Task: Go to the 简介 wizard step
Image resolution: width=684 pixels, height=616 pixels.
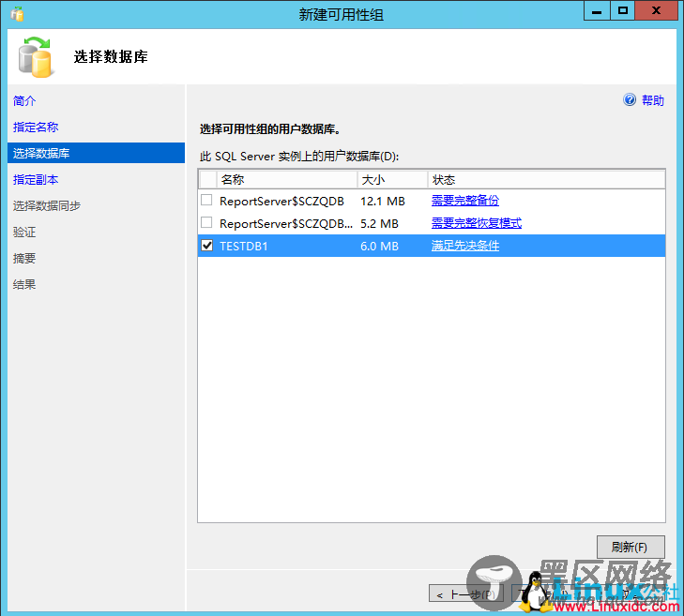Action: click(x=24, y=100)
